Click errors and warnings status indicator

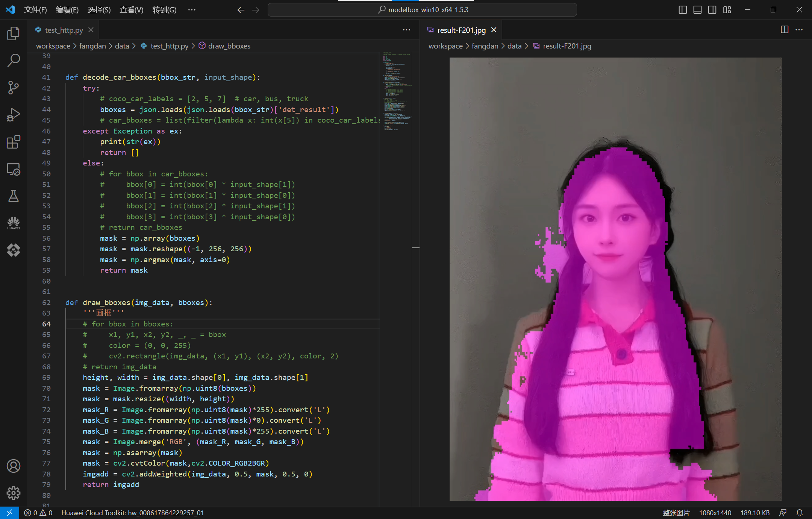click(x=38, y=513)
